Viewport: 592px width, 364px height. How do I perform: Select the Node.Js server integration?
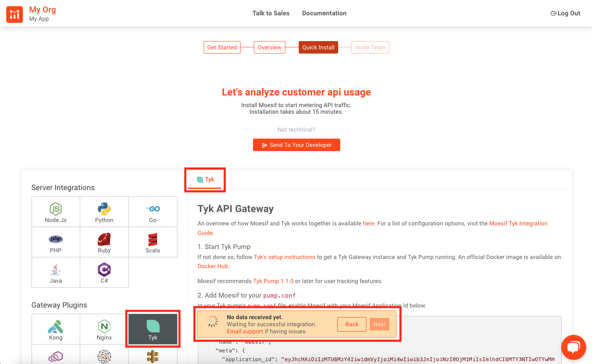click(56, 212)
